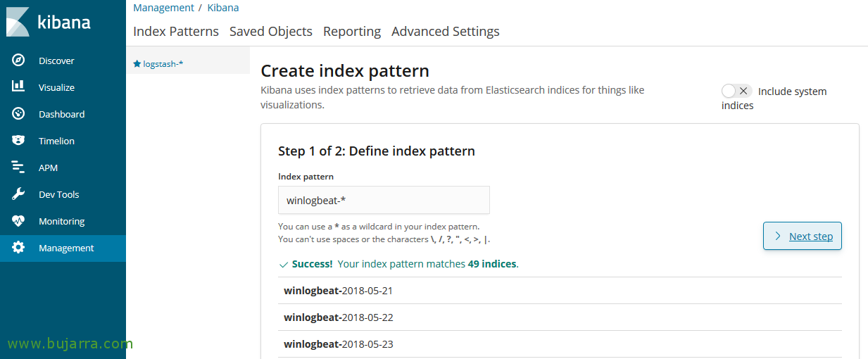Open Management via gear icon
The height and width of the screenshot is (359, 868).
tap(18, 248)
